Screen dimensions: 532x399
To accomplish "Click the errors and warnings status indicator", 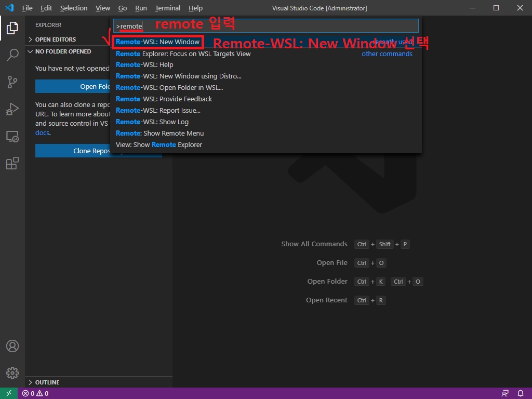I will point(35,393).
